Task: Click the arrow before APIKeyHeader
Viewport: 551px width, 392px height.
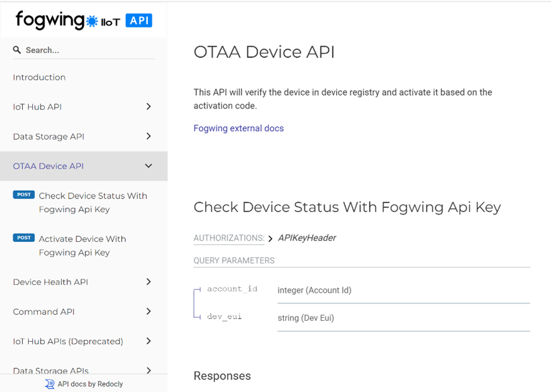Action: pos(270,239)
